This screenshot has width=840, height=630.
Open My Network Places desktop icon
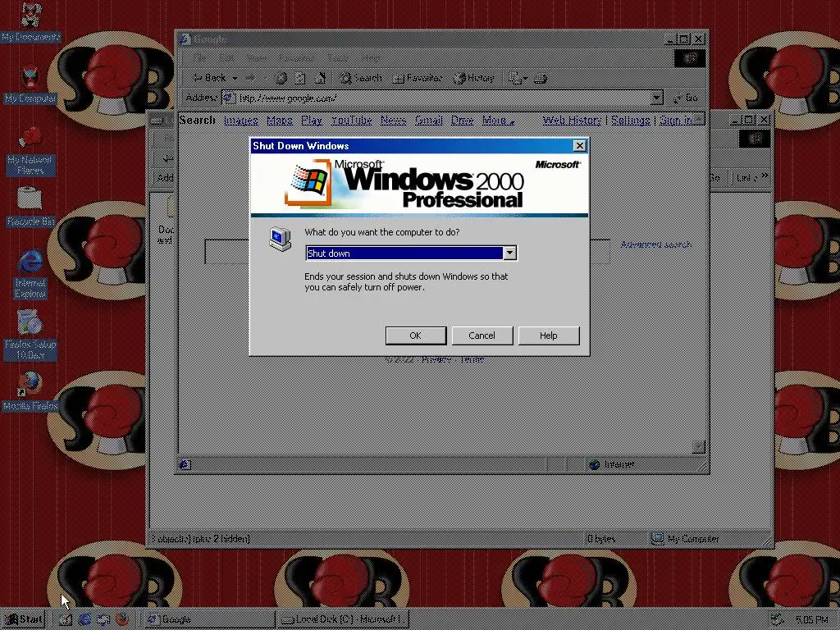[30, 151]
